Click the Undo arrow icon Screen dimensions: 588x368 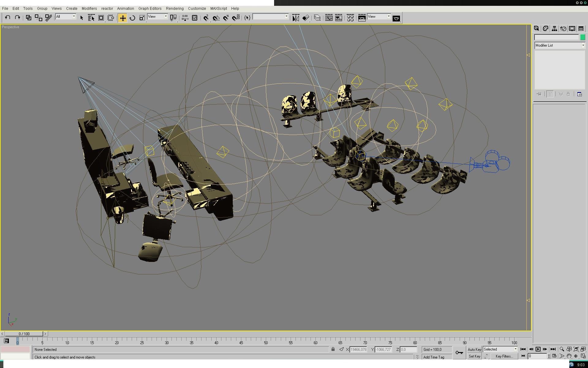8,18
